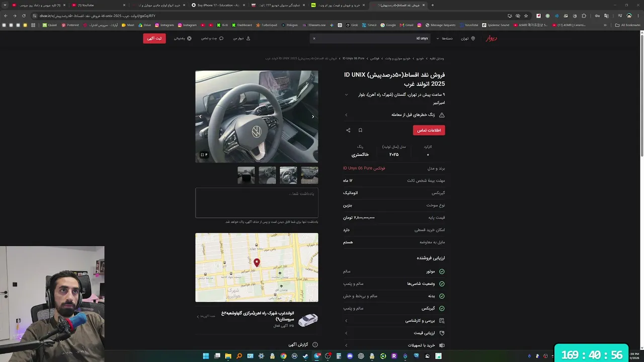Expand the loan purchase row (خرید با تسهیلات)
The image size is (644, 362).
394,345
